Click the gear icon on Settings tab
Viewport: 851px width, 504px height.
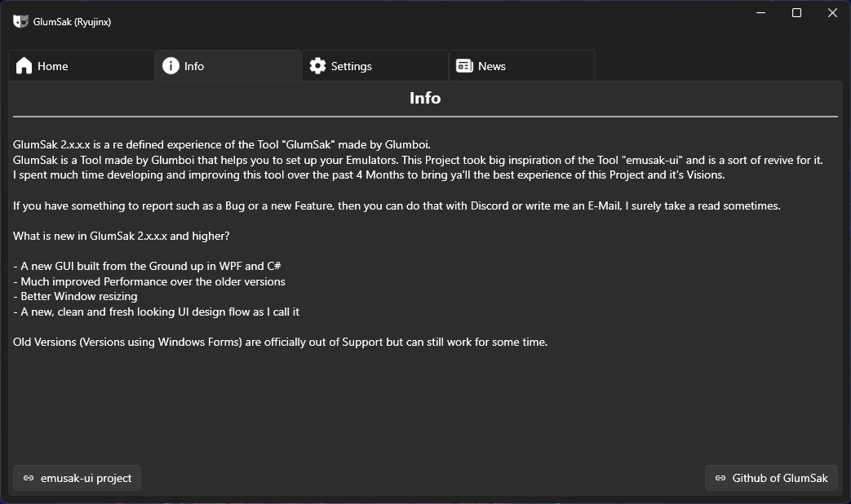(317, 65)
